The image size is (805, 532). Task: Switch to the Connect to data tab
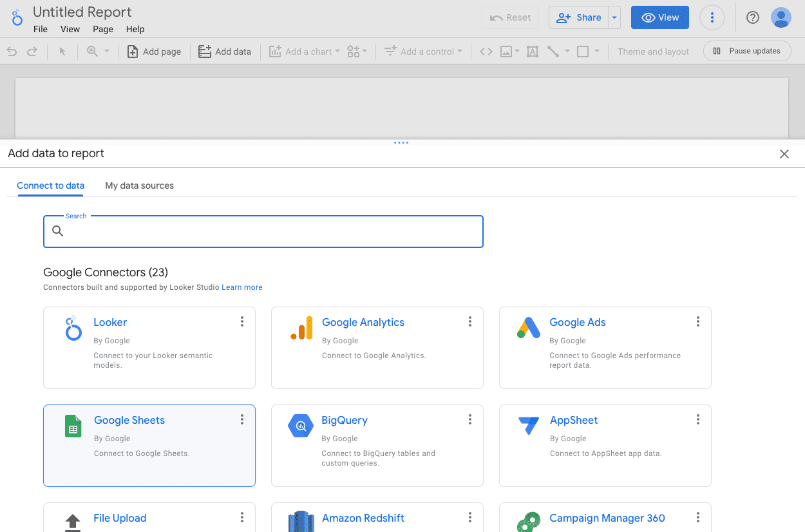[51, 185]
